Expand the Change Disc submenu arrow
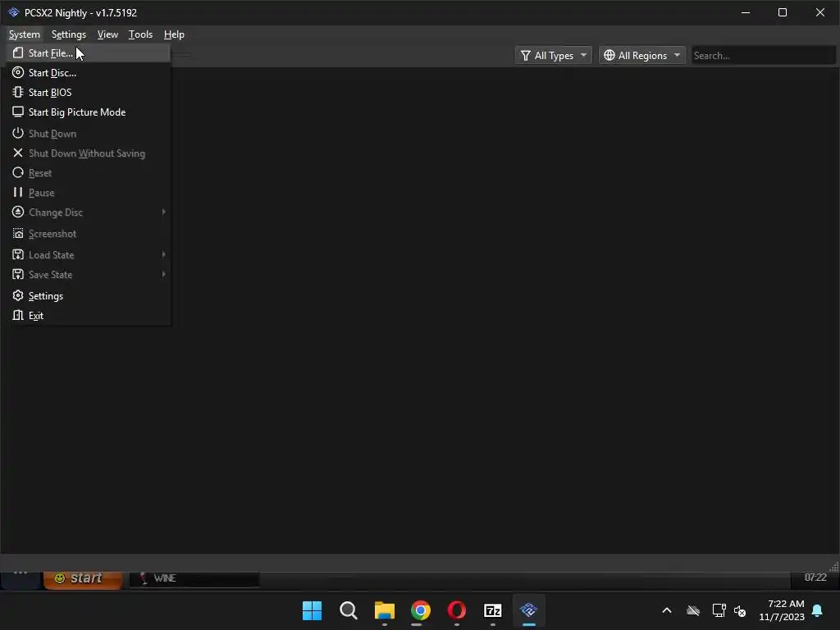The width and height of the screenshot is (840, 630). 163,212
